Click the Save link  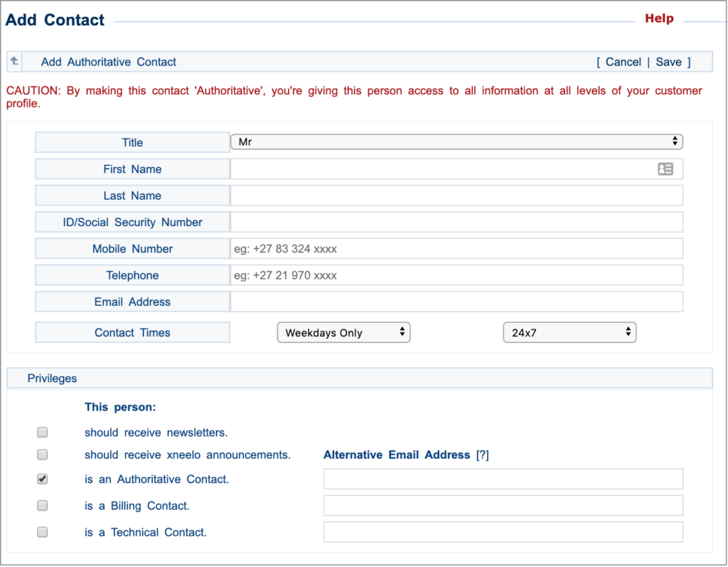[668, 62]
